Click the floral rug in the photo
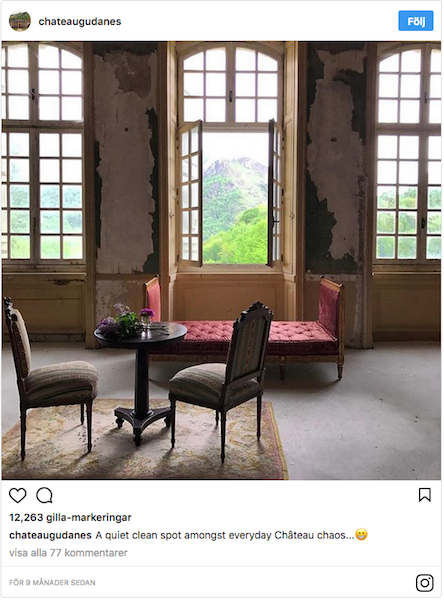 click(144, 440)
